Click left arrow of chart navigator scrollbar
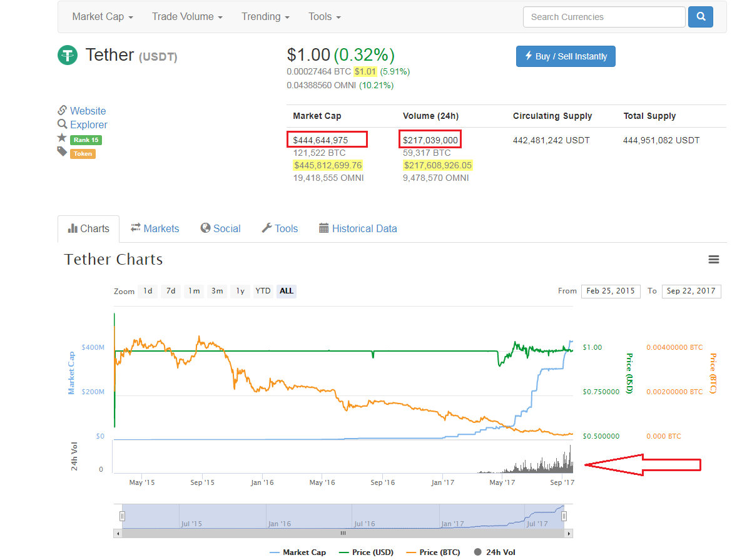The height and width of the screenshot is (560, 747). (x=118, y=533)
